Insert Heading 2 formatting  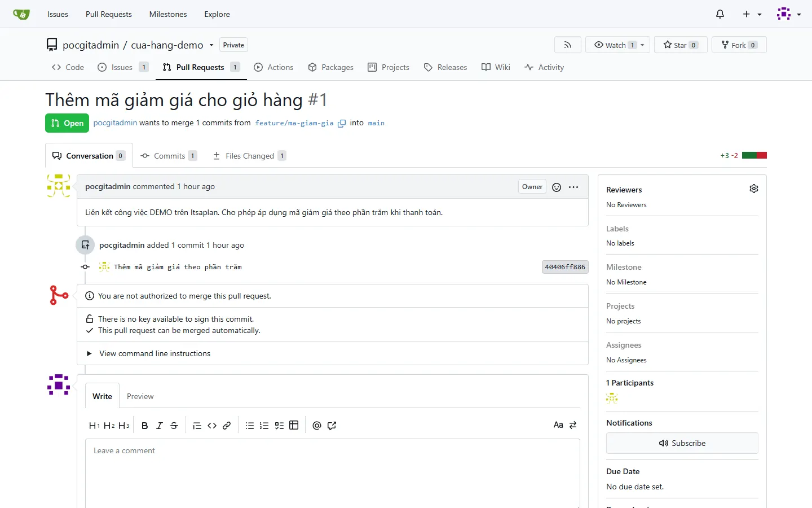point(109,426)
